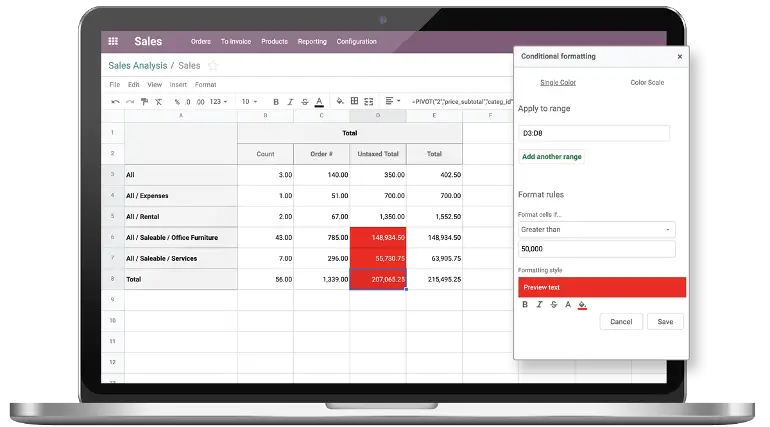Select red cell 55,730.75

[x=378, y=258]
